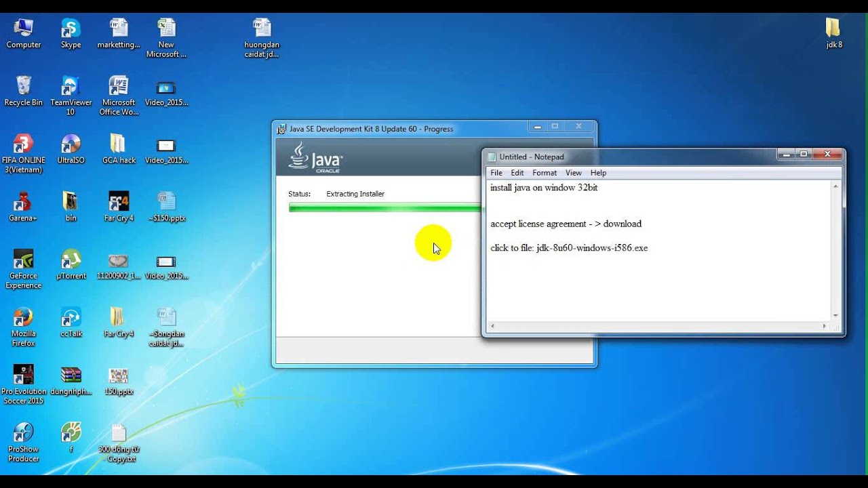Image resolution: width=868 pixels, height=488 pixels.
Task: Select the µTorrent shortcut
Action: click(x=71, y=265)
